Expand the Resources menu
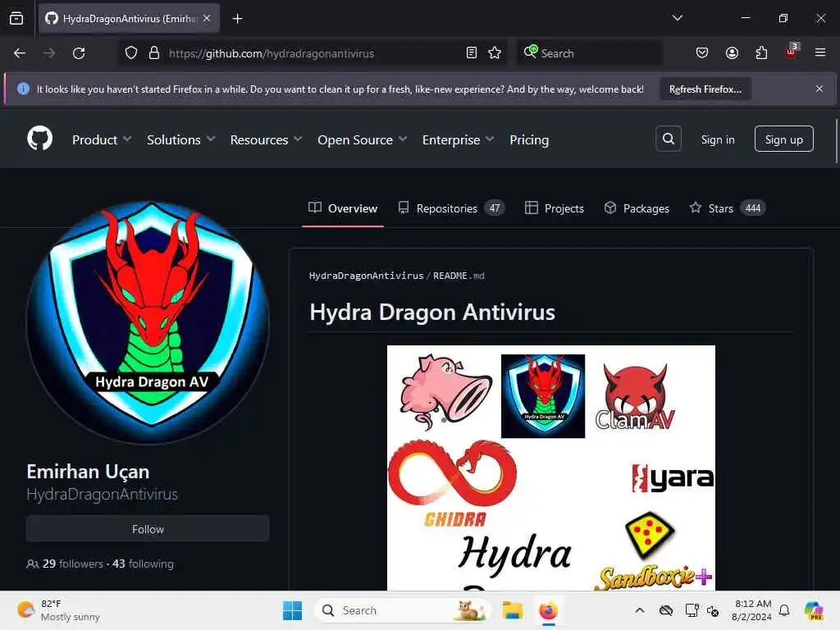This screenshot has height=630, width=840. 267,139
